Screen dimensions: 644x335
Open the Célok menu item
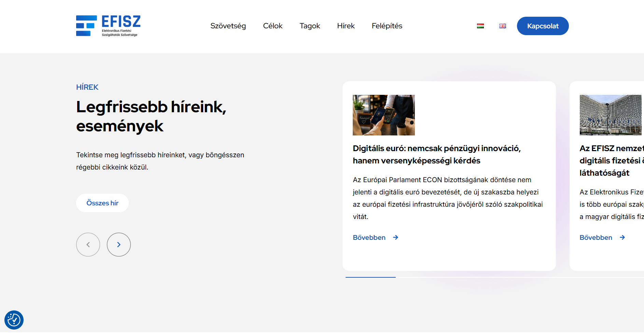(273, 26)
